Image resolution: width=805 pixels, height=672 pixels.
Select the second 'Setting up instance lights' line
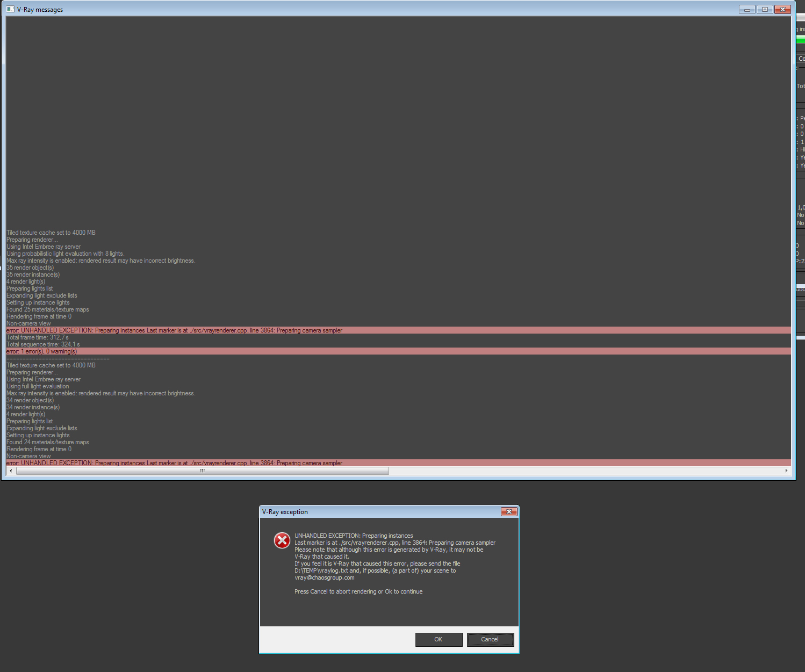38,435
